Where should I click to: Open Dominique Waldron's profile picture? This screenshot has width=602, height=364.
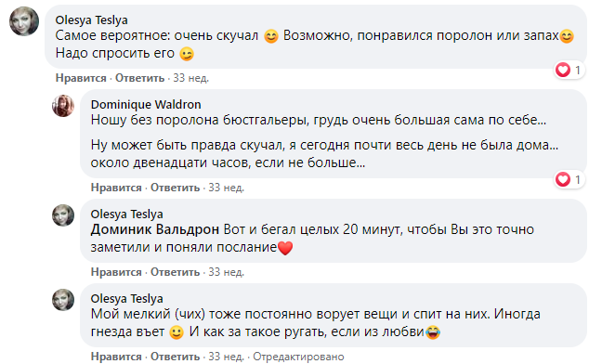tap(63, 106)
